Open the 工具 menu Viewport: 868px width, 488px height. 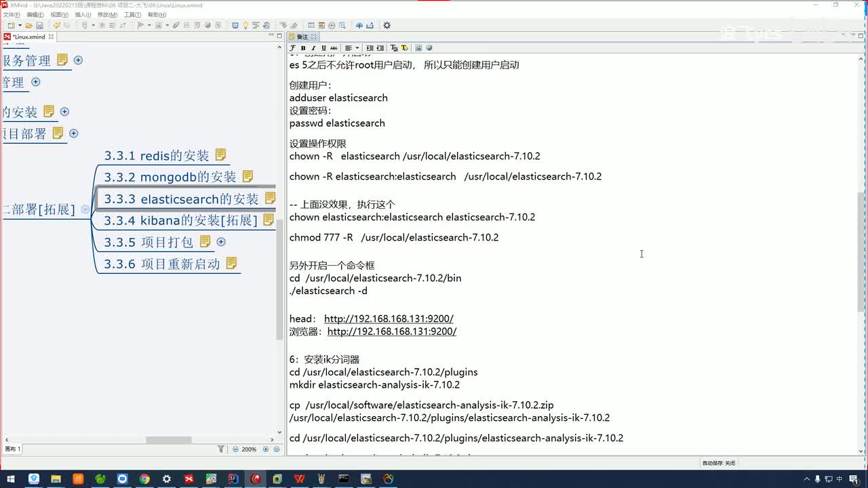coord(132,15)
